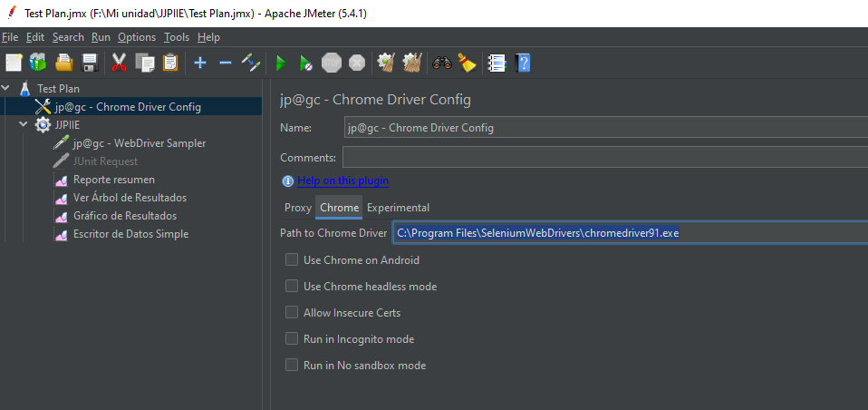The height and width of the screenshot is (410, 868).
Task: Click the Expand All plus icon
Action: (x=200, y=63)
